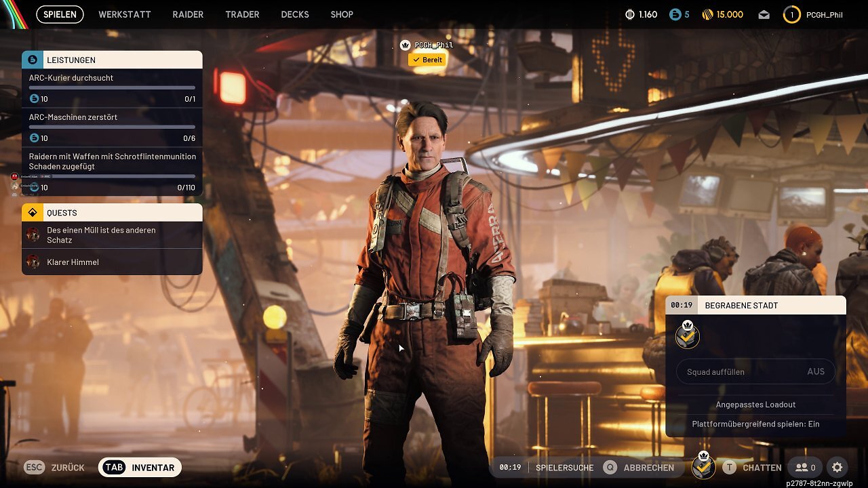Click the LEISTUNGEN panel header icon
868x488 pixels.
(32, 60)
